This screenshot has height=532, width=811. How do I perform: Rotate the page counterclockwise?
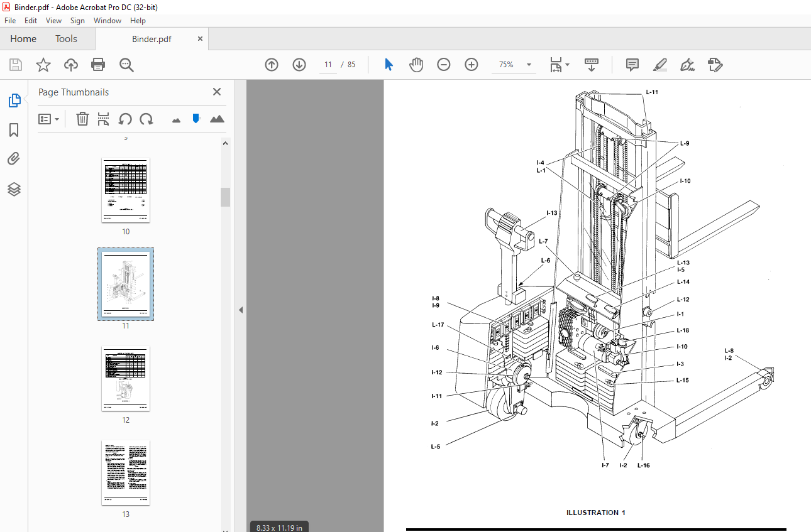(x=125, y=119)
